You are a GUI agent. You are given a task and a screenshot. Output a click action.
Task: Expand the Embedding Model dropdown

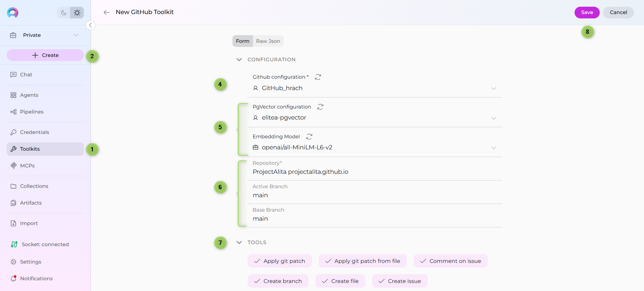point(493,148)
